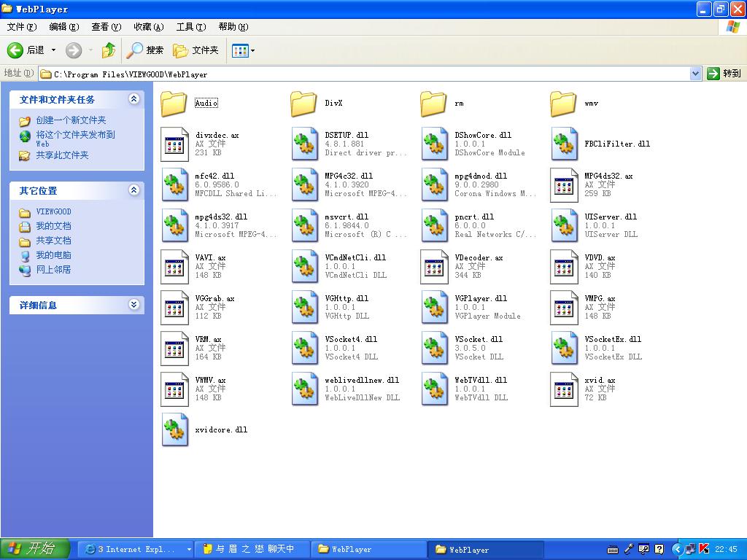747x560 pixels.
Task: Select the mpg4ds32.dll file icon
Action: tap(174, 226)
